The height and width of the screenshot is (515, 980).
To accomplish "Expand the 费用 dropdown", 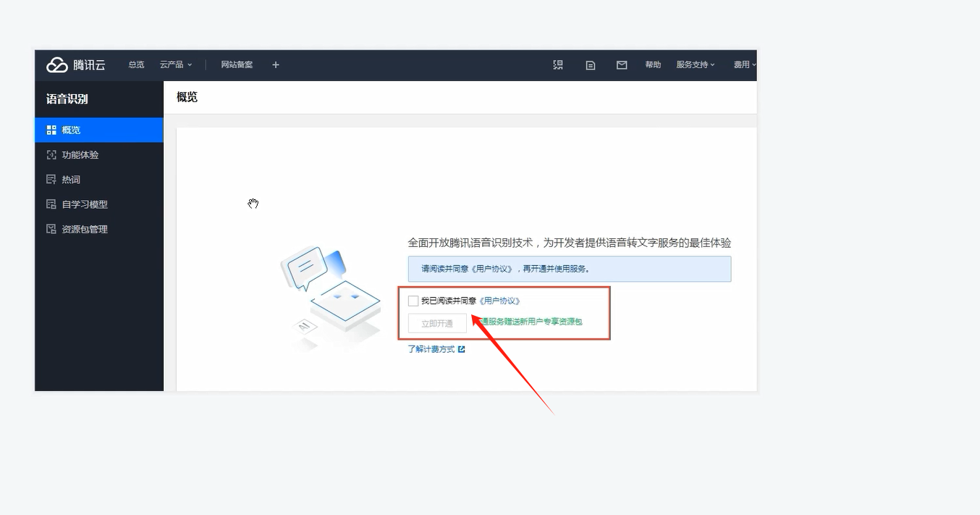I will pos(745,64).
